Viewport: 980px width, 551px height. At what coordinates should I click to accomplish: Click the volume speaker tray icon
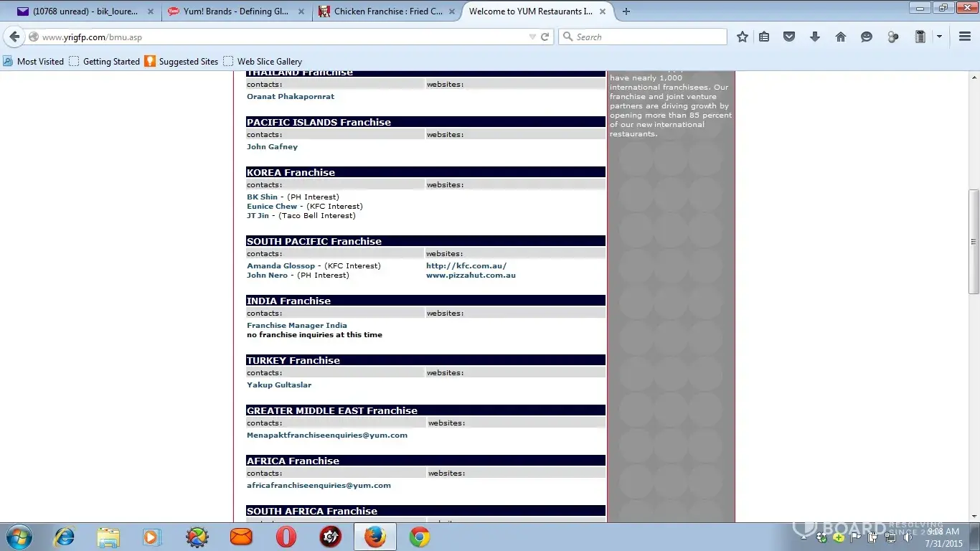point(908,537)
